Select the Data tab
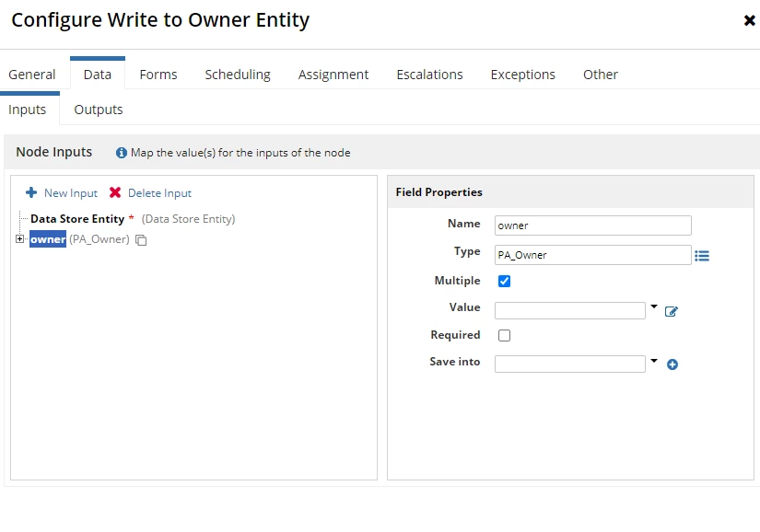 [98, 75]
